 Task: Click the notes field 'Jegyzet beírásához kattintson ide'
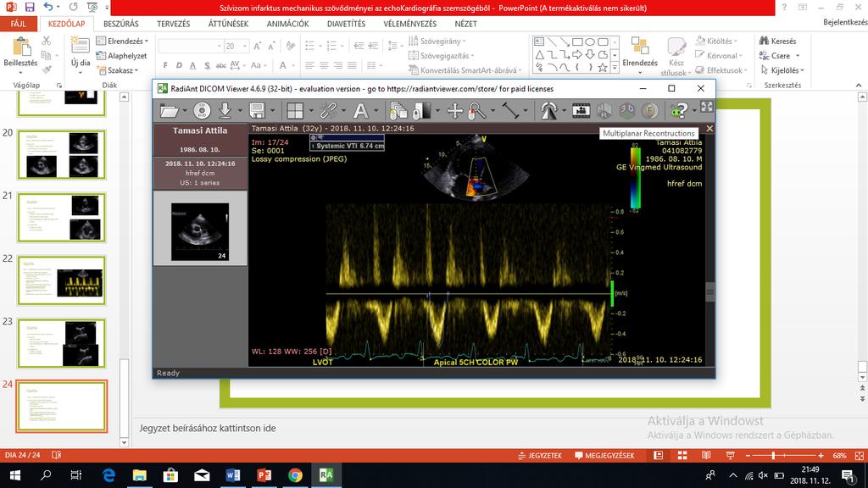(207, 428)
